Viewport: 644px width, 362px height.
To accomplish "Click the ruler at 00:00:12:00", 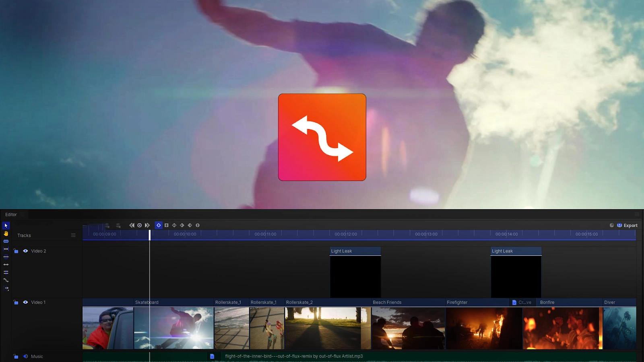I will [x=346, y=234].
